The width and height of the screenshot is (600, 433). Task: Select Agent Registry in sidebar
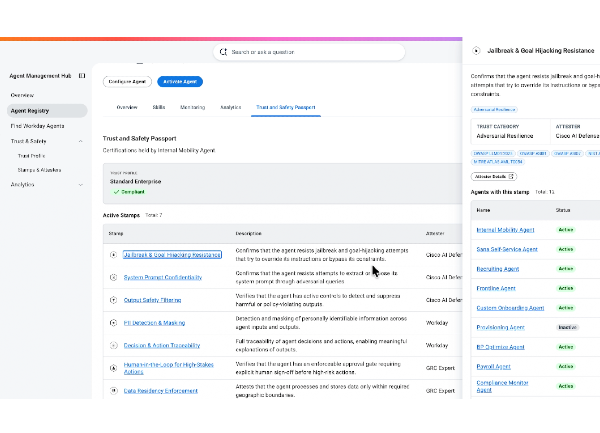click(47, 111)
